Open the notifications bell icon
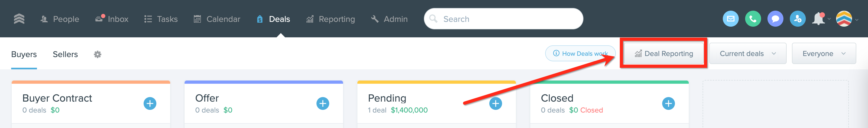Image resolution: width=868 pixels, height=128 pixels. tap(819, 19)
